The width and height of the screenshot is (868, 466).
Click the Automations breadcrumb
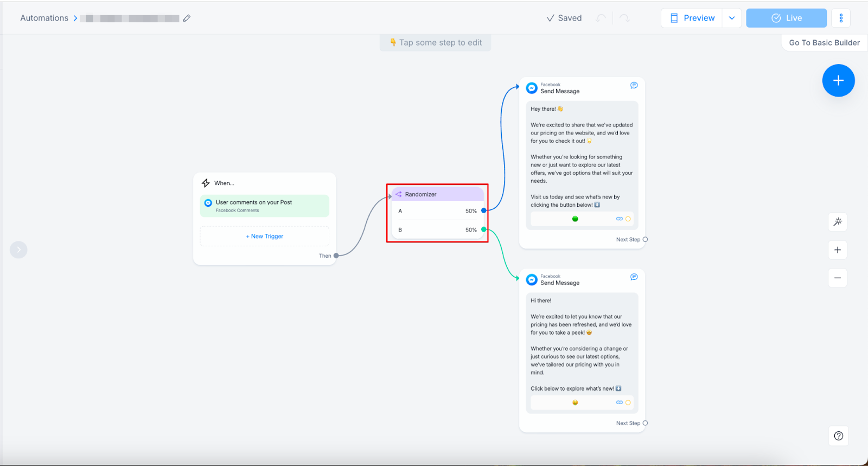click(x=44, y=18)
